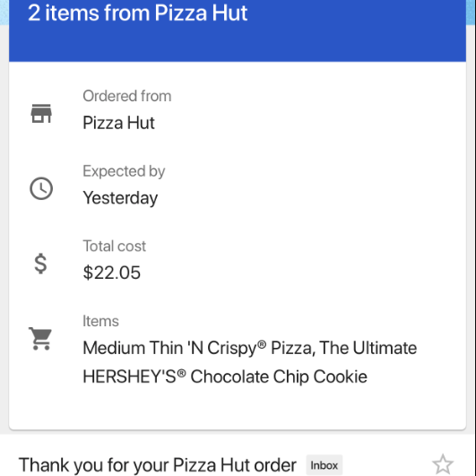This screenshot has height=476, width=476.
Task: Select the 'Expected by' field label
Action: [x=124, y=171]
